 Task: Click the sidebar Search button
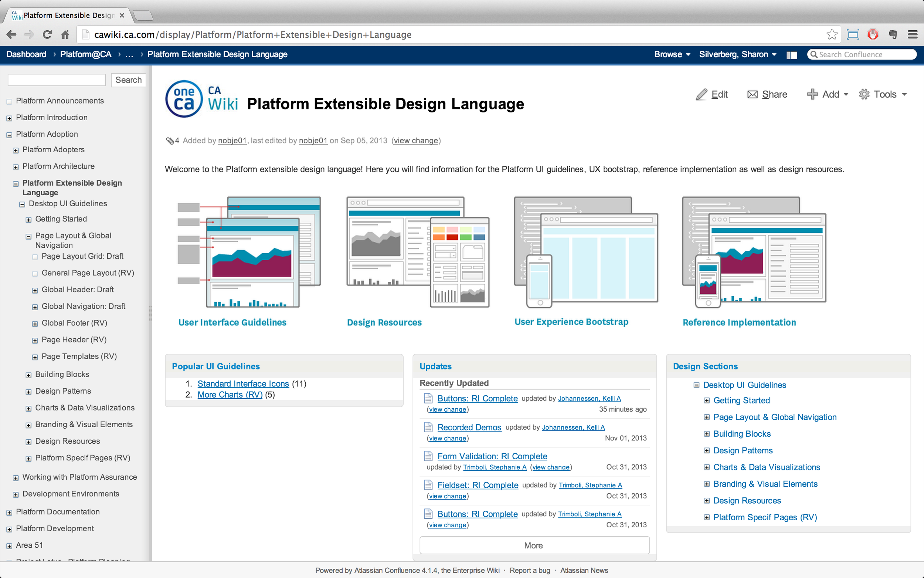click(x=128, y=80)
